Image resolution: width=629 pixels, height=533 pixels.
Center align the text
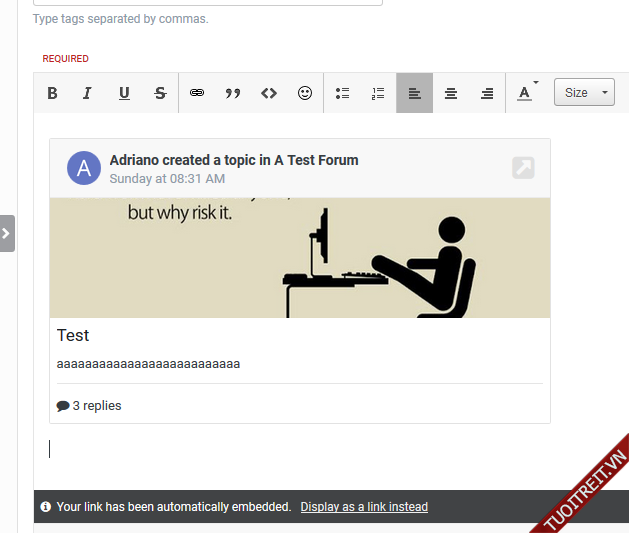(451, 93)
